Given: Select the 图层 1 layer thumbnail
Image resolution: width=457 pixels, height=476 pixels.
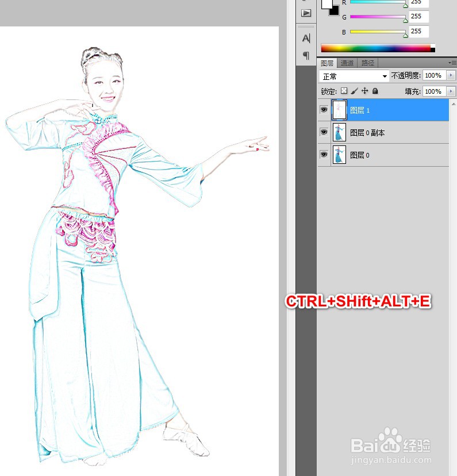Looking at the screenshot, I should pyautogui.click(x=339, y=110).
